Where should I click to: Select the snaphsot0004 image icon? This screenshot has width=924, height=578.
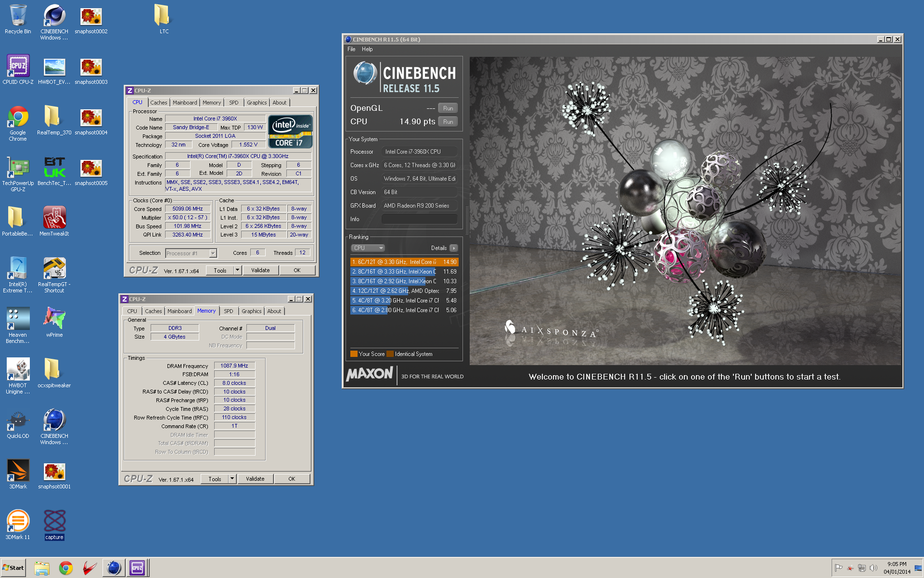pyautogui.click(x=91, y=120)
